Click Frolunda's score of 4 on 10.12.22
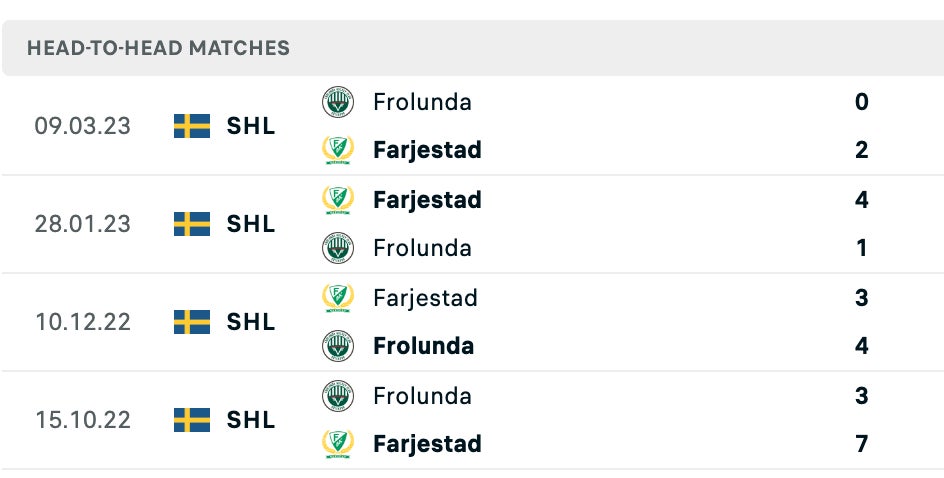The height and width of the screenshot is (478, 944). pyautogui.click(x=862, y=346)
